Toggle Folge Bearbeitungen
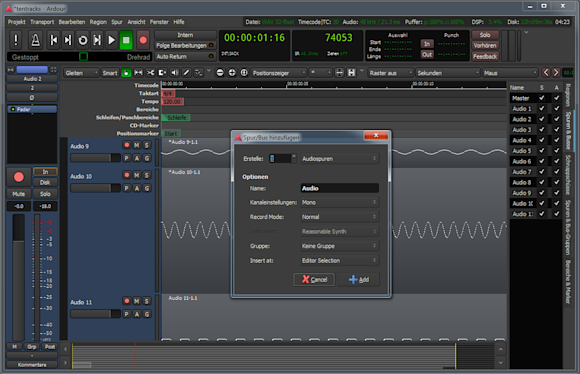 tap(185, 46)
